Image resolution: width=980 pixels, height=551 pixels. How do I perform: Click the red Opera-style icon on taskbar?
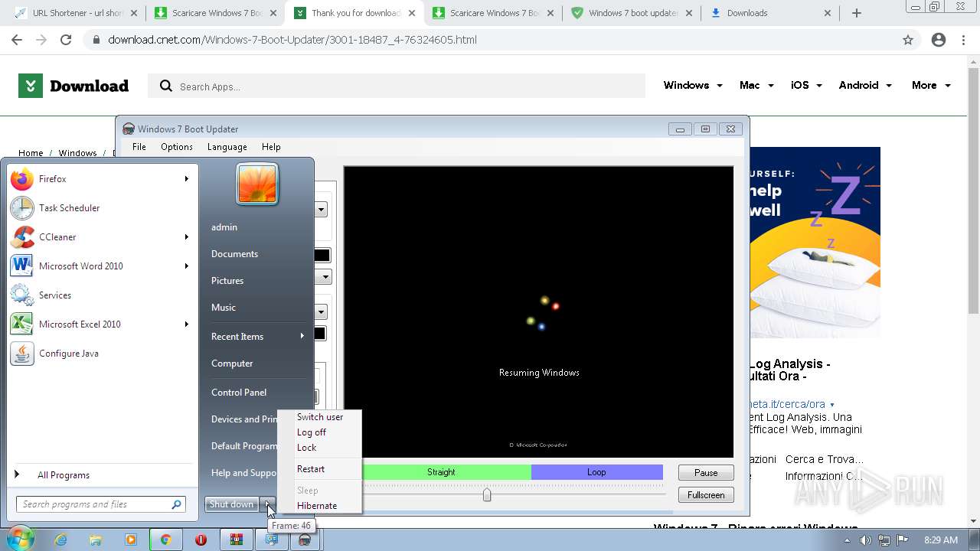(x=201, y=540)
